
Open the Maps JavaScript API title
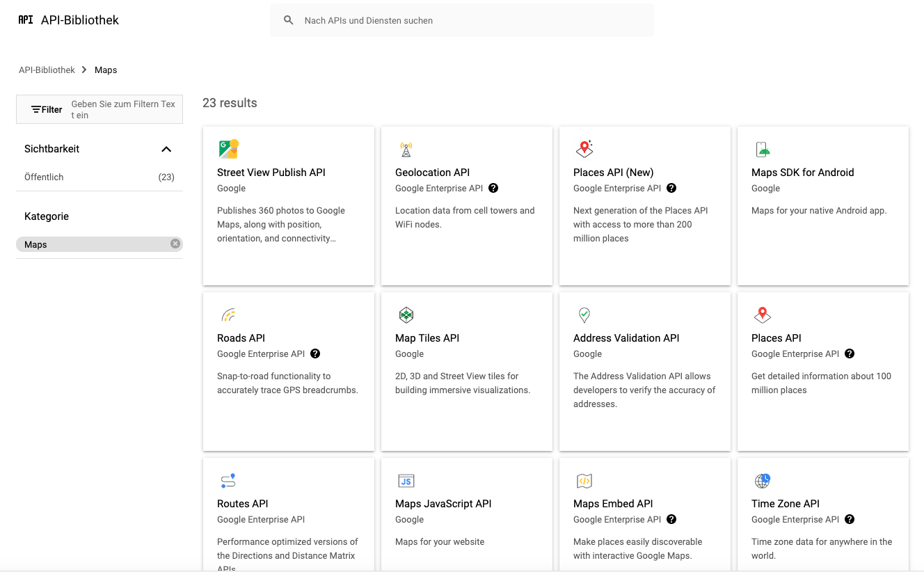click(x=443, y=504)
